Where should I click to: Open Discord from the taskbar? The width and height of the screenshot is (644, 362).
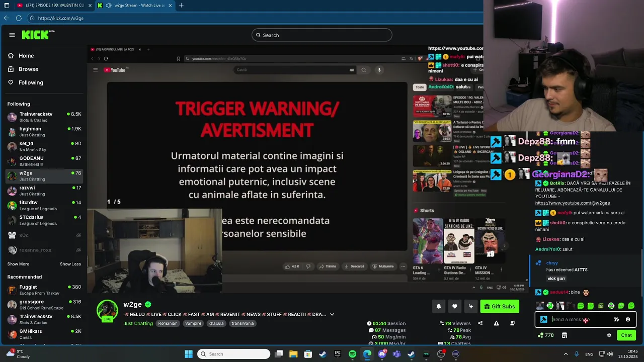pos(382,354)
